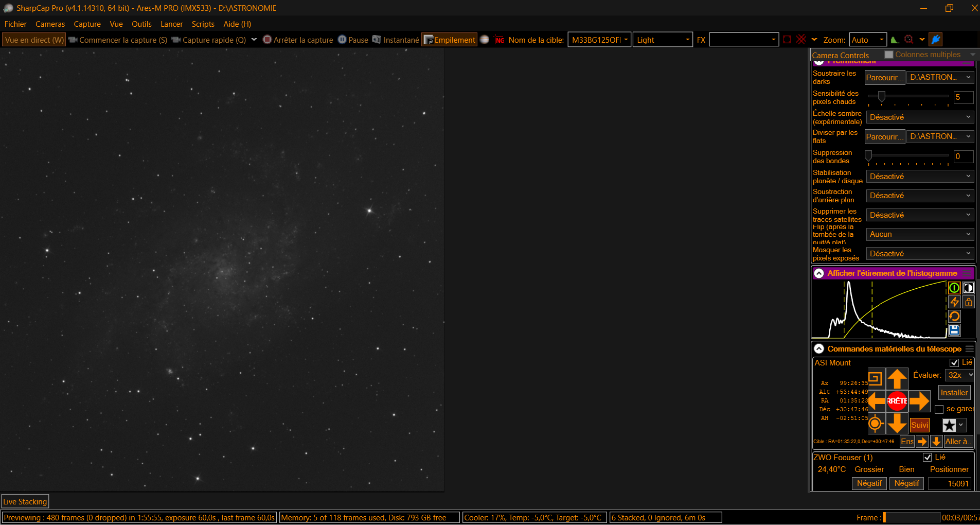Click the half-circle contrast icon in histogram

(x=968, y=288)
